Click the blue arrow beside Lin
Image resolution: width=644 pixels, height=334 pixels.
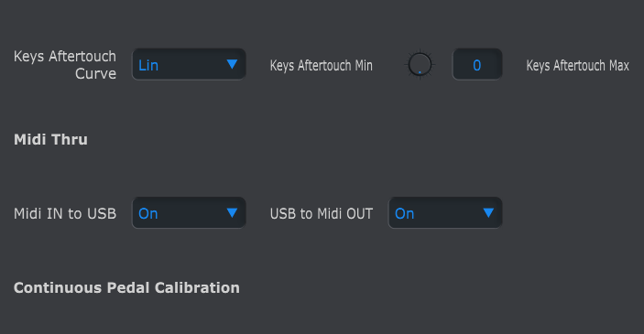point(232,64)
